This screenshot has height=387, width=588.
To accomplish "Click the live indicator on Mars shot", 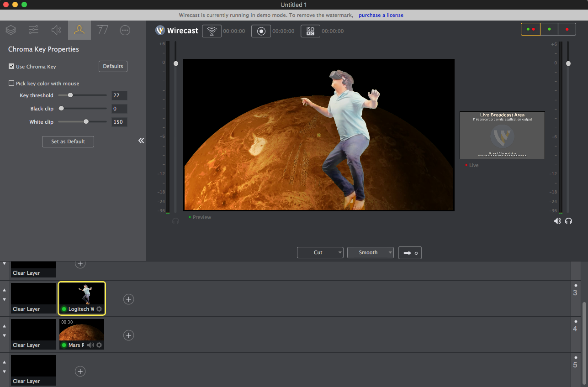I will pyautogui.click(x=64, y=345).
